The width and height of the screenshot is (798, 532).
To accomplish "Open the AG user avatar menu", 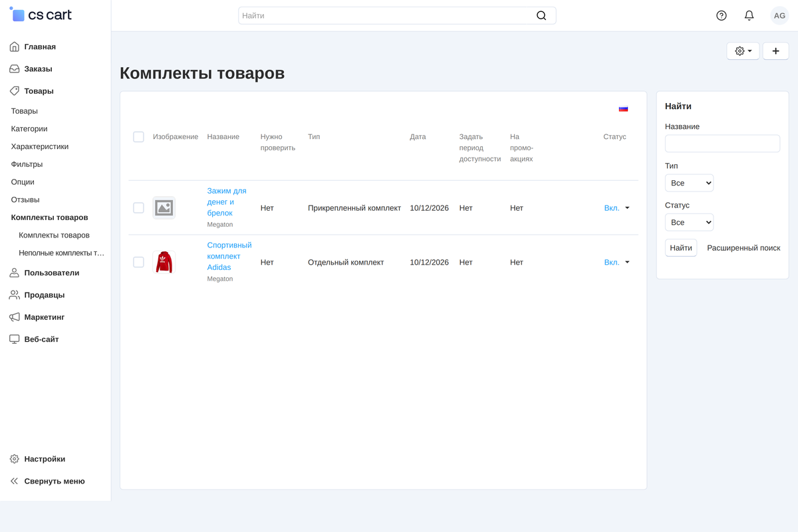I will coord(779,15).
